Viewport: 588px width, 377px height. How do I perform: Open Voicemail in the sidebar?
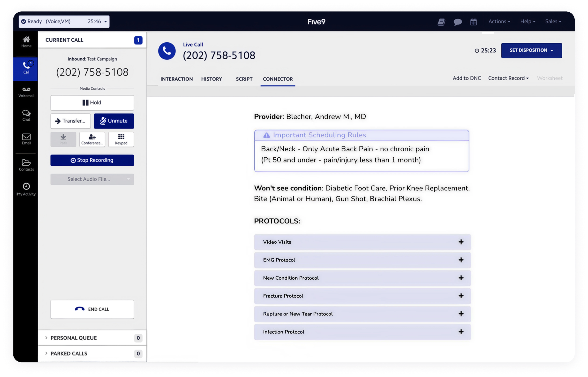point(26,92)
